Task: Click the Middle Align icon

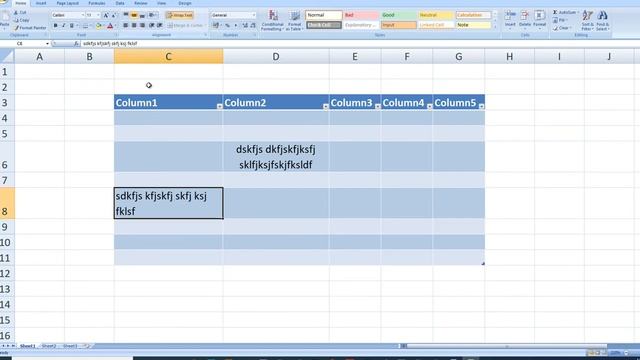Action: (134, 15)
